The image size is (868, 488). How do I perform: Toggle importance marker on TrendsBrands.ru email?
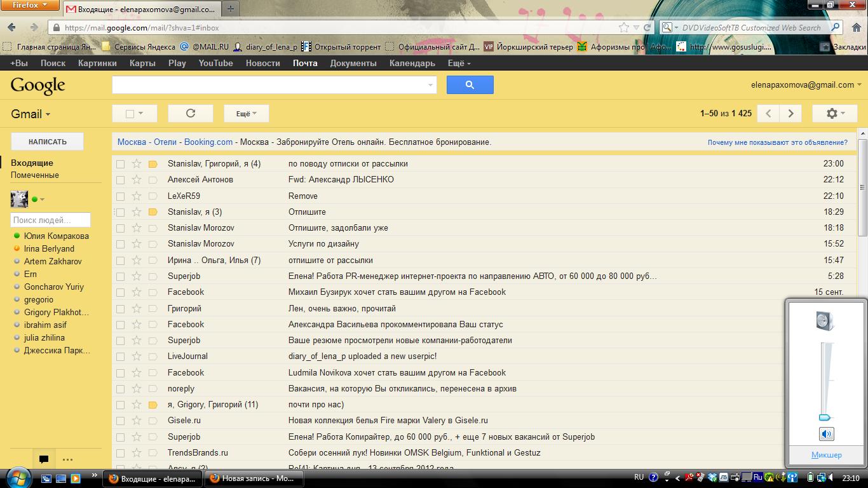point(153,453)
